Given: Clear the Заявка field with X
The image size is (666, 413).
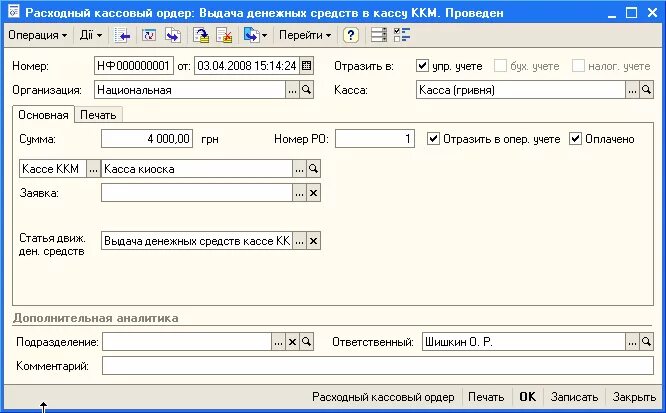Looking at the screenshot, I should [x=313, y=193].
